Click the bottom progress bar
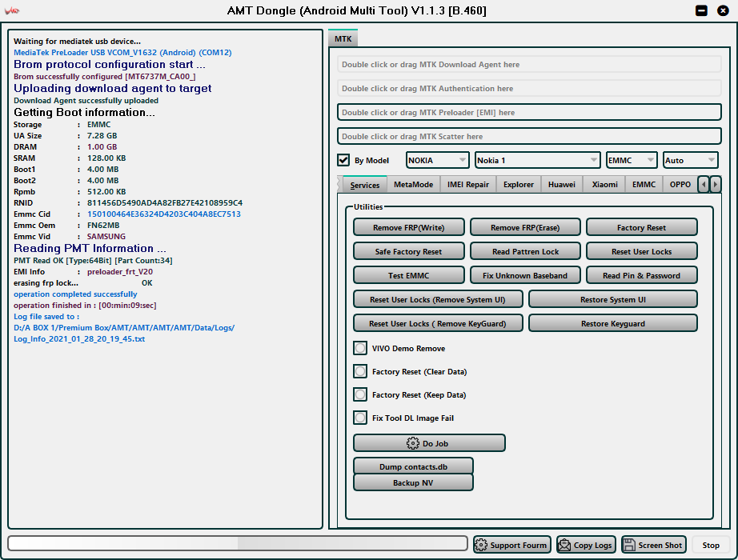 coord(238,543)
